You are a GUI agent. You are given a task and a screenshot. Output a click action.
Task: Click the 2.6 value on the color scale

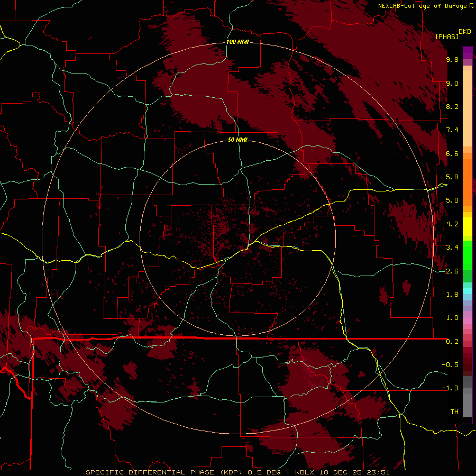coord(452,271)
